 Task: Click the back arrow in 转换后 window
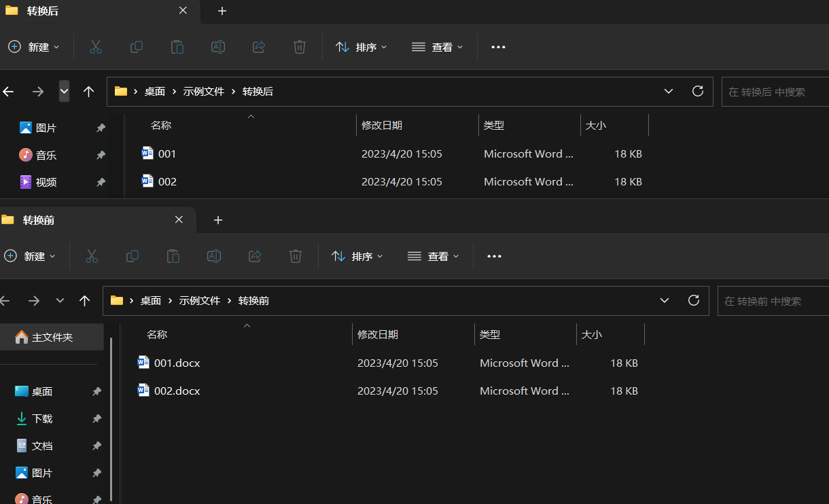pyautogui.click(x=8, y=91)
